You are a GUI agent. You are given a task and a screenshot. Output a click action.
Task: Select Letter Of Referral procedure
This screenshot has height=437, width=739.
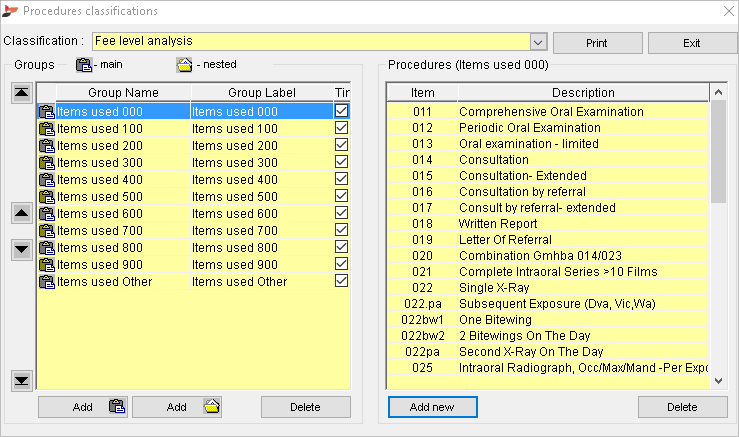[548, 240]
